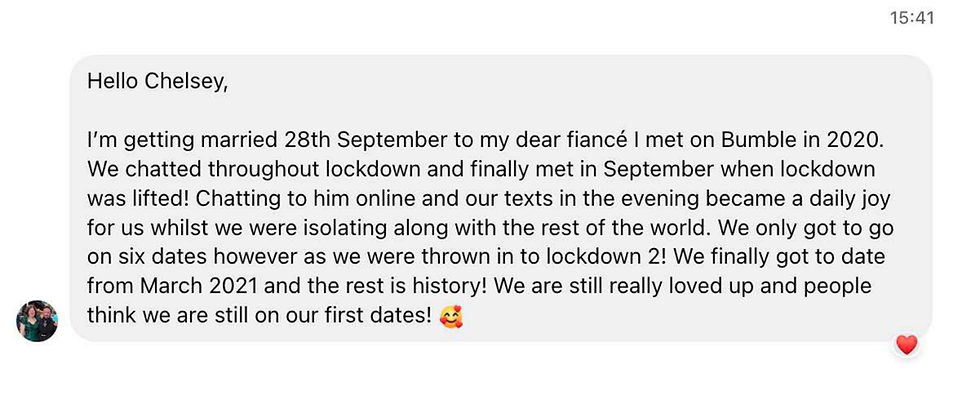The width and height of the screenshot is (980, 397).
Task: Click "March 2021" in the message
Action: tap(199, 286)
